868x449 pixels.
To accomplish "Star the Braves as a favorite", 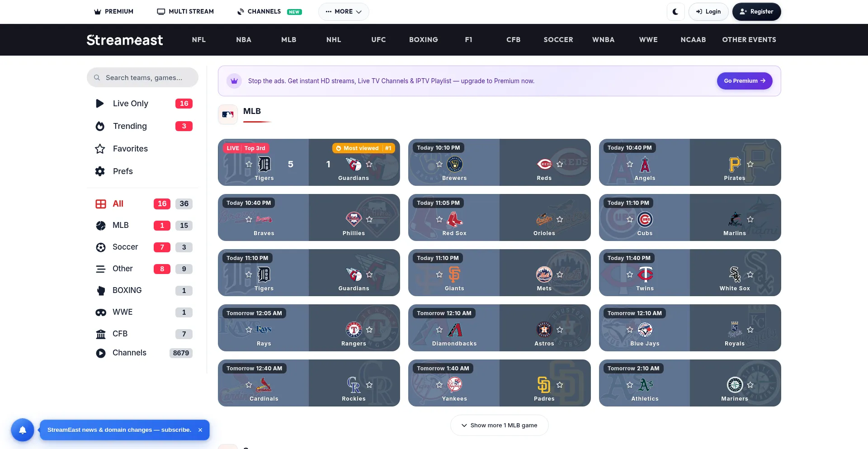I will tap(249, 219).
